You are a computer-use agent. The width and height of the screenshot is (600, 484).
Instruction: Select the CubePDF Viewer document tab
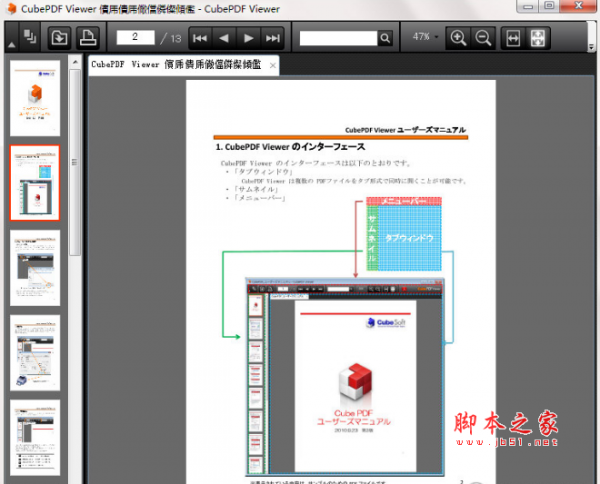[176, 65]
